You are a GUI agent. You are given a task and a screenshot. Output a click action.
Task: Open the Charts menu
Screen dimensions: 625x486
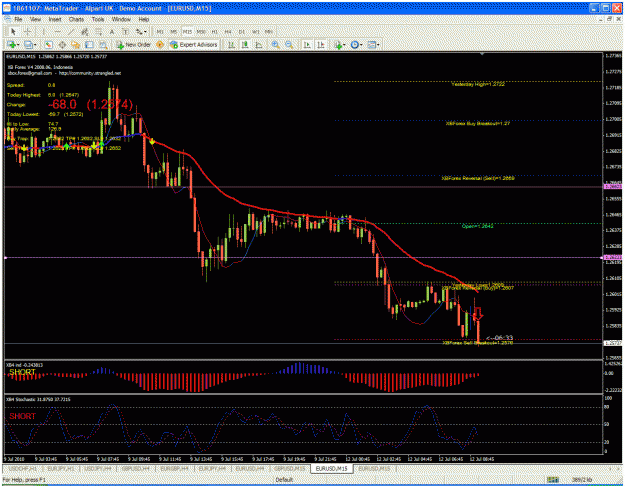(76, 19)
